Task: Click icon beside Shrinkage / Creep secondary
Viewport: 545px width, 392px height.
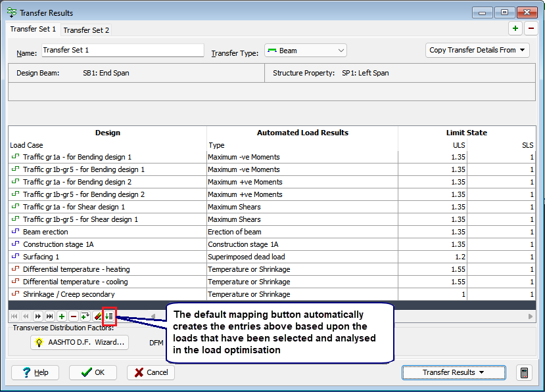Action: click(15, 294)
